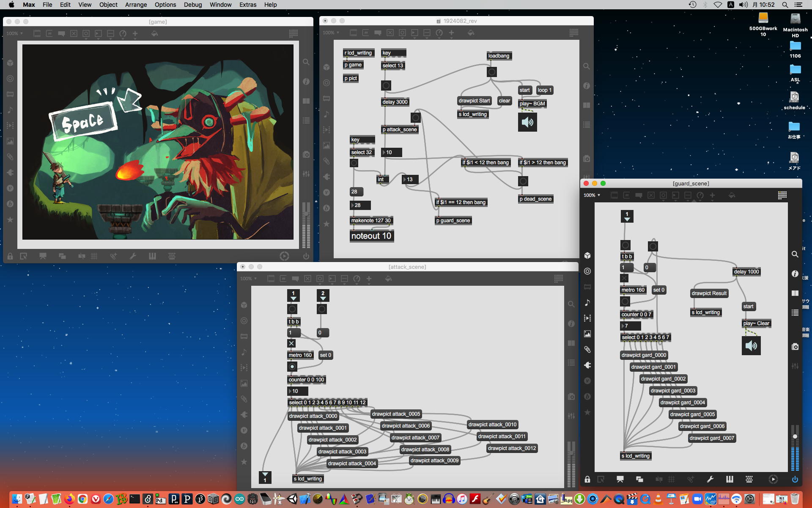The height and width of the screenshot is (508, 812).
Task: Open the Arrange menu
Action: 136,5
